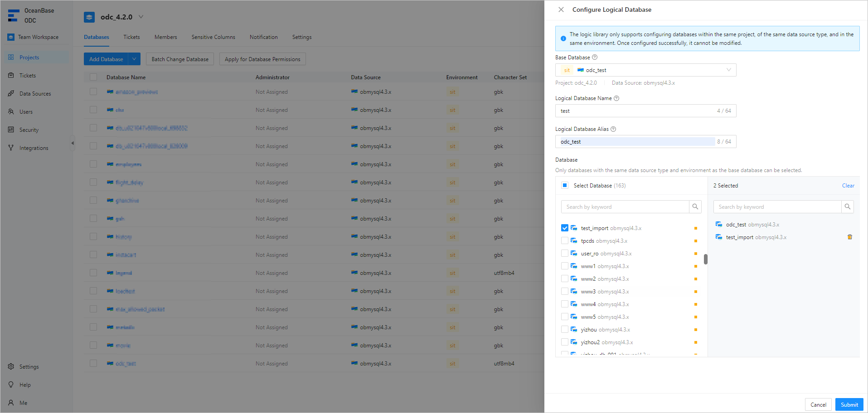Click the Base Database help icon

595,58
